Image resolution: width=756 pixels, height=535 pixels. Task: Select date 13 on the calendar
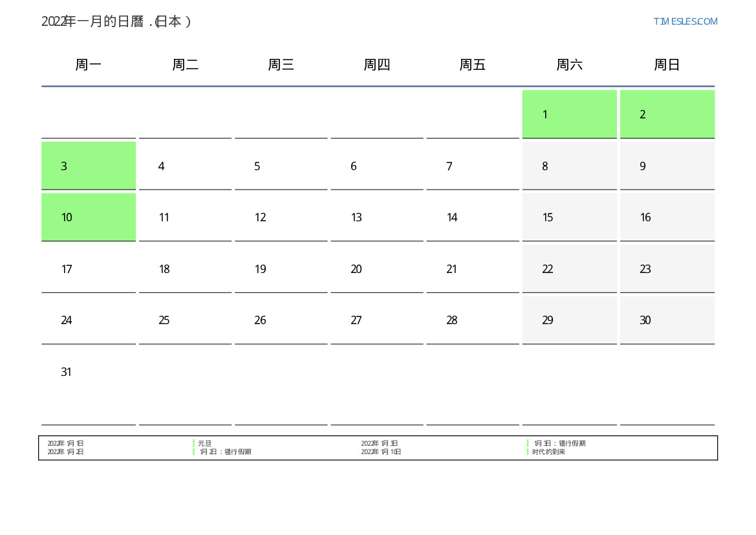[376, 217]
